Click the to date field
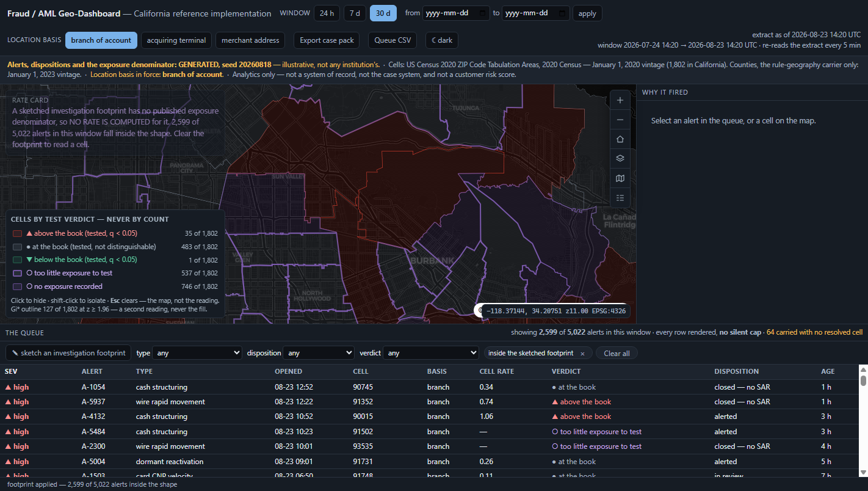868x491 pixels. pyautogui.click(x=535, y=13)
